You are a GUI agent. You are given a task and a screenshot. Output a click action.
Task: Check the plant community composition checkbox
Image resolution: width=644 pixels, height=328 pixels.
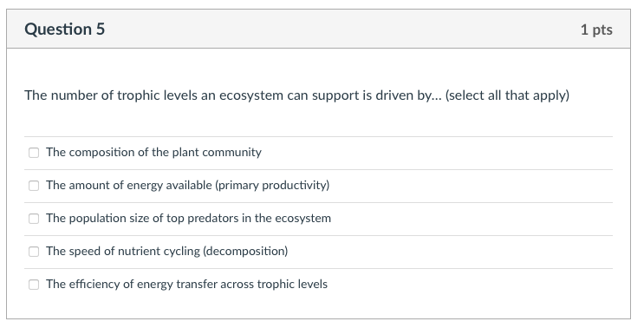[x=34, y=153]
